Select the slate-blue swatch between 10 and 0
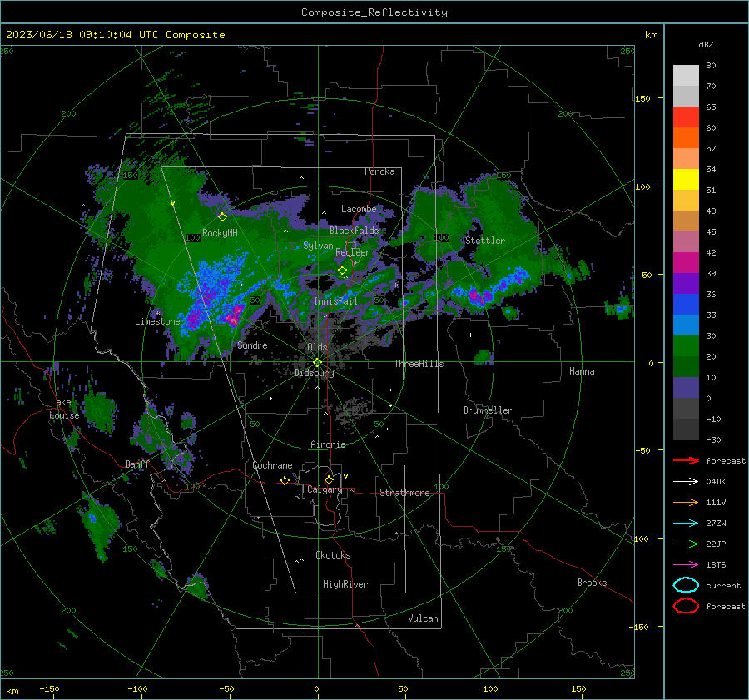 coord(686,388)
